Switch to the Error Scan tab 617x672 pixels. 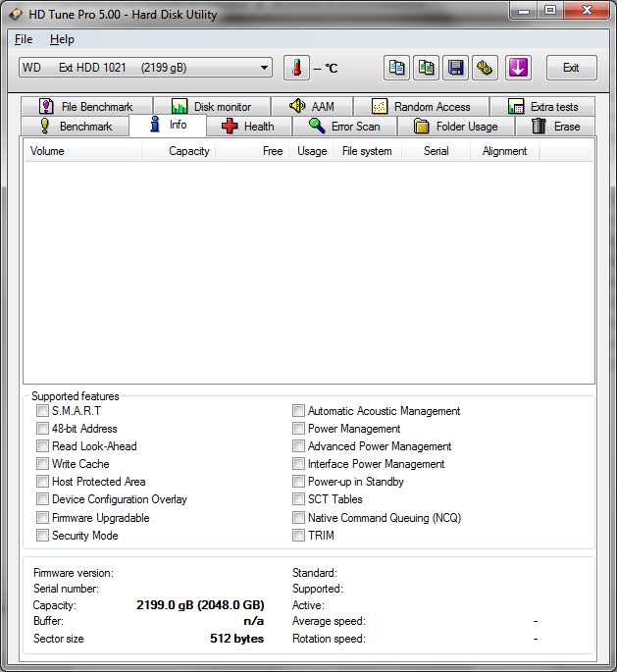click(343, 127)
